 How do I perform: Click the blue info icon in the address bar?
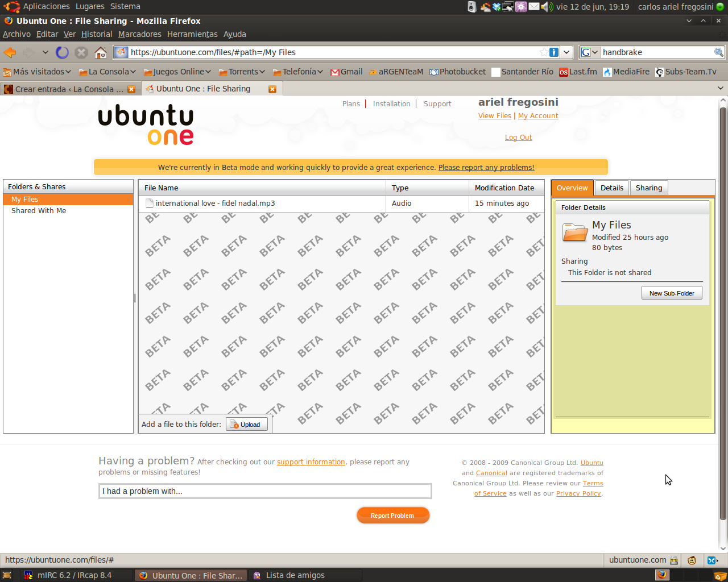click(554, 52)
